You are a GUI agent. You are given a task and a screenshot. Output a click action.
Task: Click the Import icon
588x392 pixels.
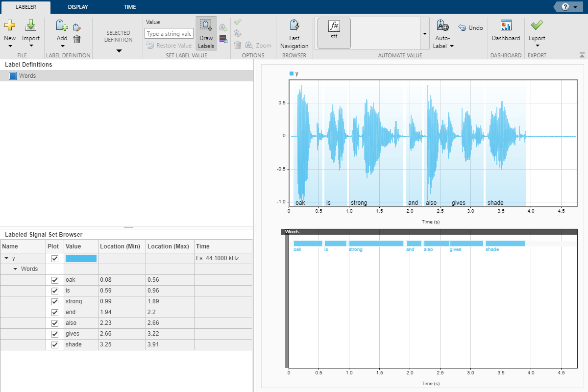coord(31,26)
